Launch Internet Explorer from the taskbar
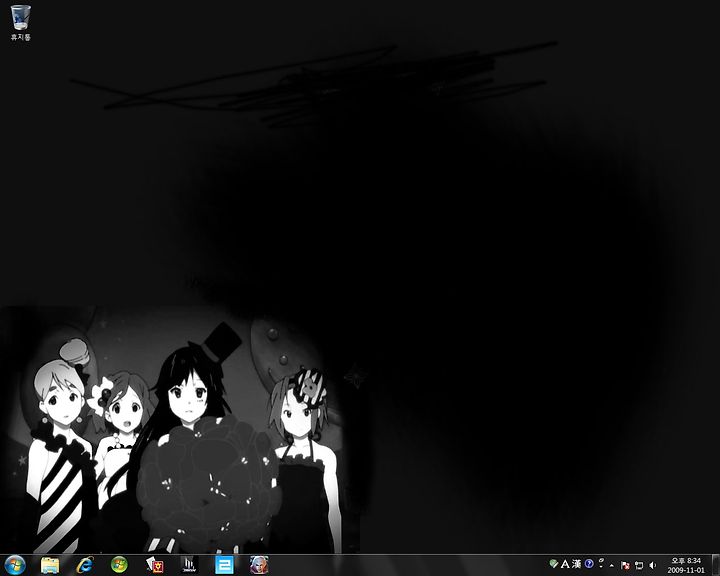720x576 pixels. [x=84, y=565]
